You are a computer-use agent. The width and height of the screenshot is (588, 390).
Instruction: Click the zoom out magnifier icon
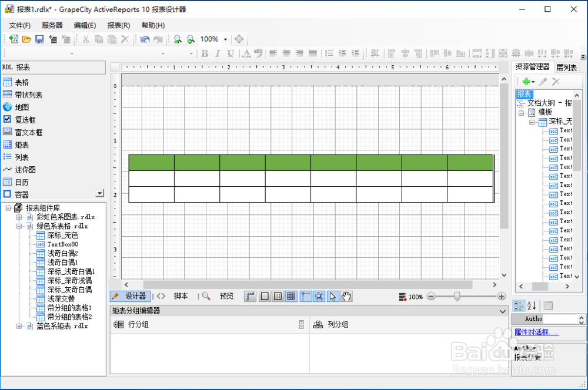[x=178, y=39]
